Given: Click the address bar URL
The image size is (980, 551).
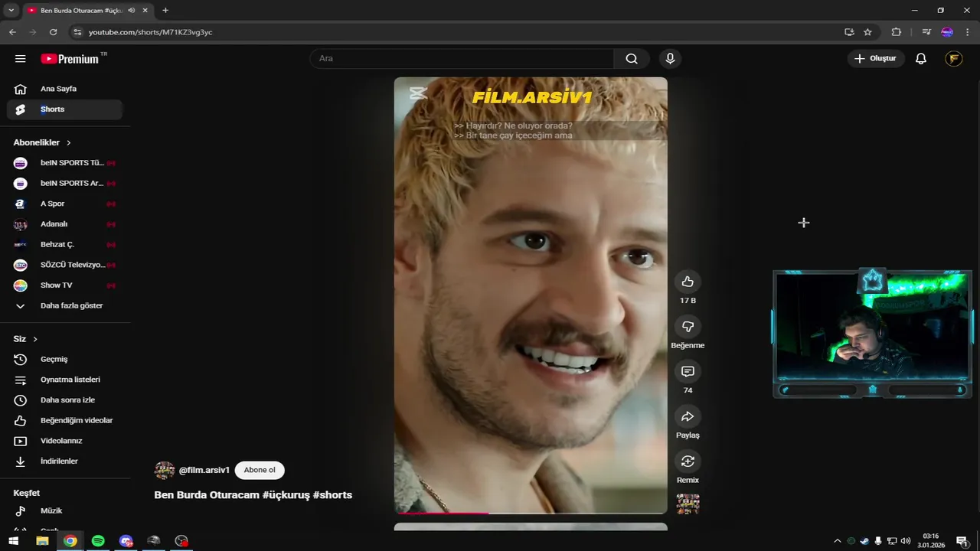Looking at the screenshot, I should point(151,32).
